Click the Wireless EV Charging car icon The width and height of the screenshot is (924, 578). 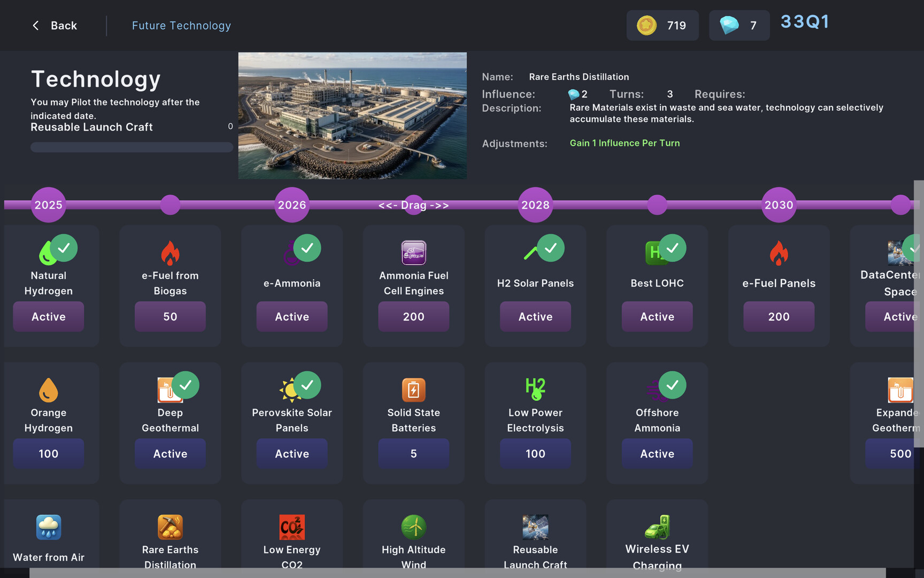[657, 527]
